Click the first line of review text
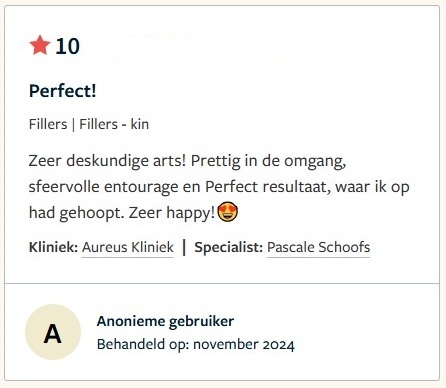This screenshot has height=388, width=446. (187, 161)
